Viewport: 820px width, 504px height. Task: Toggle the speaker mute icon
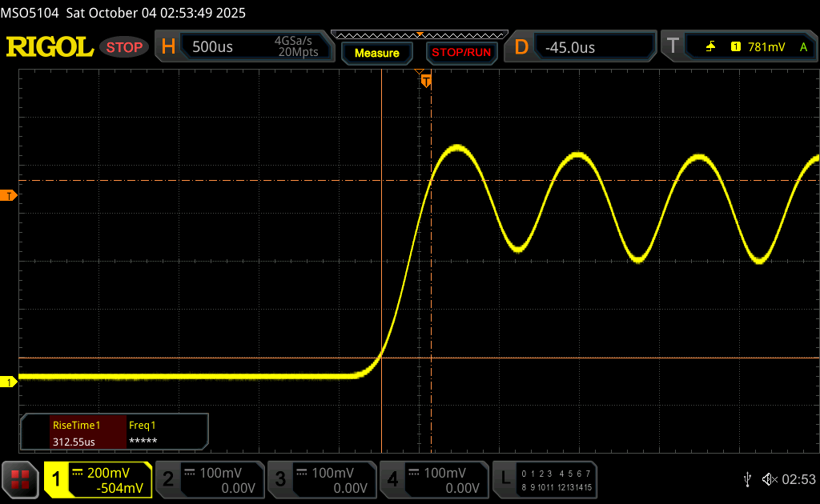(x=769, y=479)
